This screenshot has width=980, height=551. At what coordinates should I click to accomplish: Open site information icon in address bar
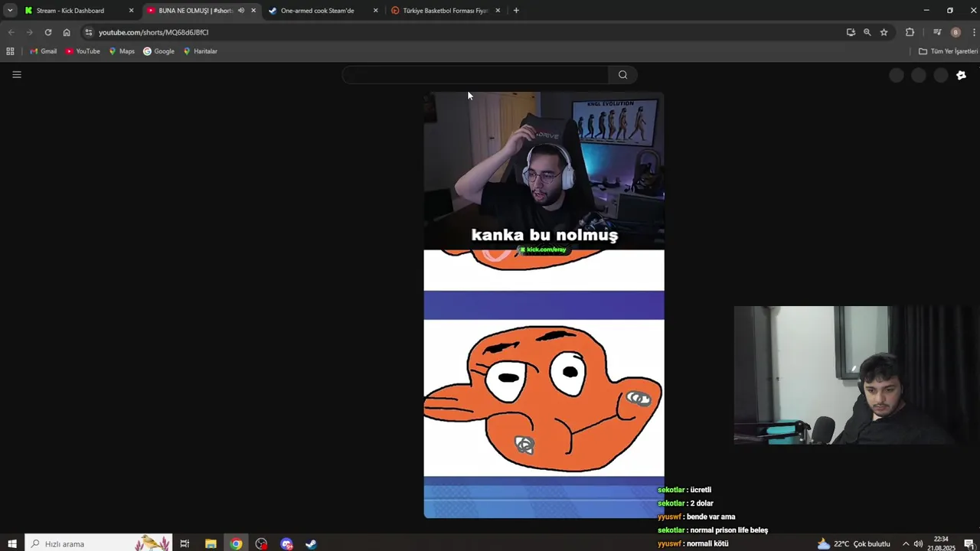(x=89, y=32)
